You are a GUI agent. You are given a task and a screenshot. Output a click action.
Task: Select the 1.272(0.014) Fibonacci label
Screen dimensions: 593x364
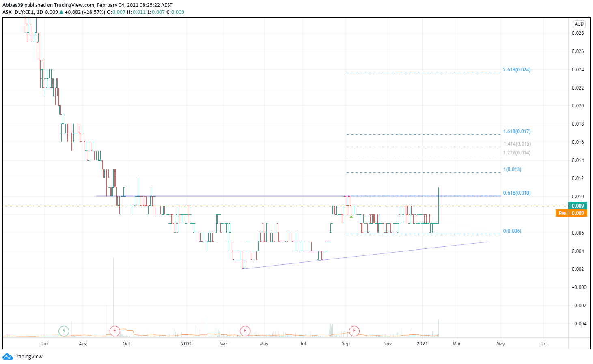pos(517,153)
